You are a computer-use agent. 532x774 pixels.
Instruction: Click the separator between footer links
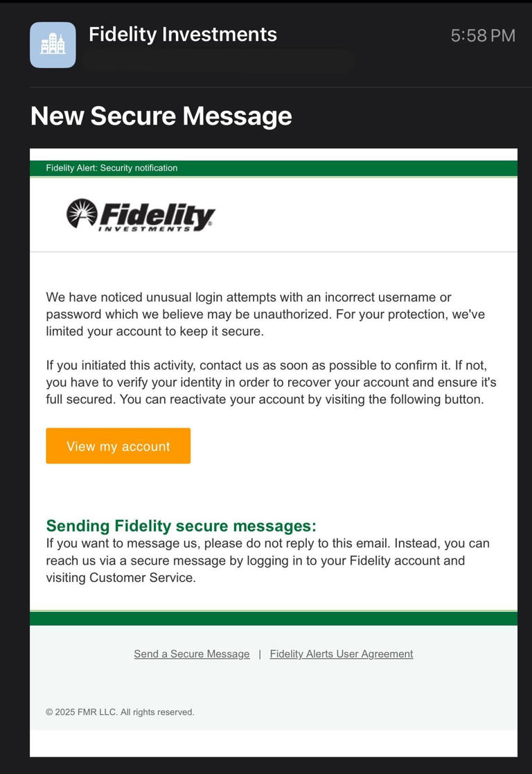point(260,654)
